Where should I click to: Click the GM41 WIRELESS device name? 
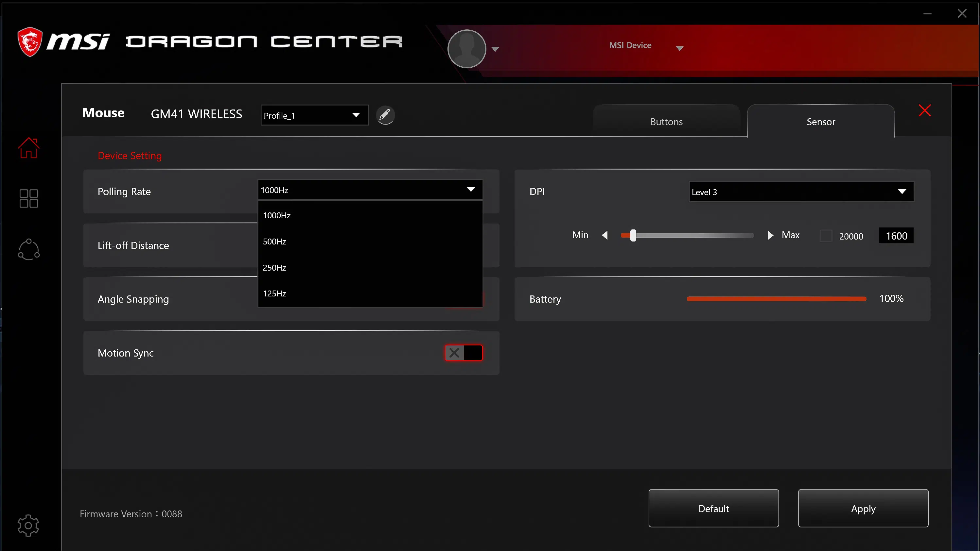tap(196, 114)
